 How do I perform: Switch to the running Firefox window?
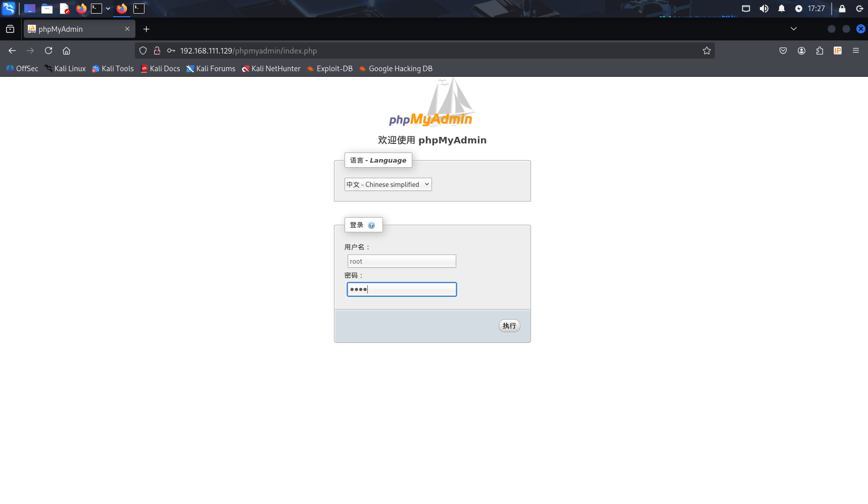coord(122,9)
